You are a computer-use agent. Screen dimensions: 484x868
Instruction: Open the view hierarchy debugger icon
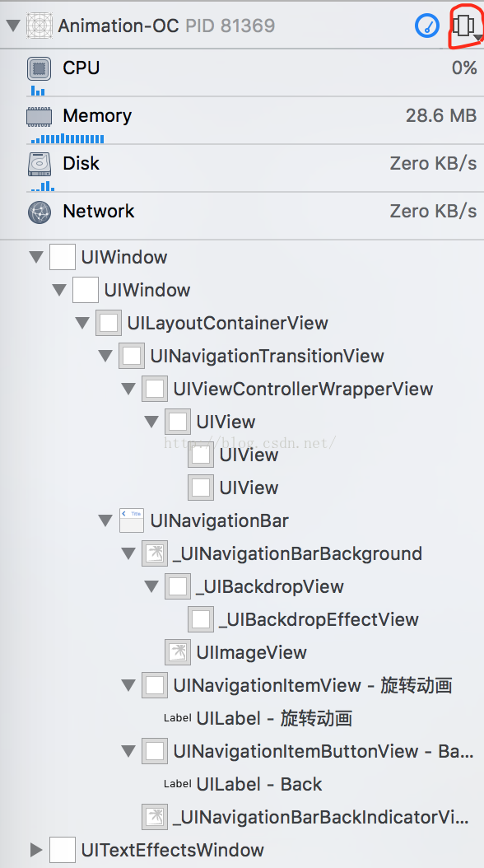(x=463, y=25)
